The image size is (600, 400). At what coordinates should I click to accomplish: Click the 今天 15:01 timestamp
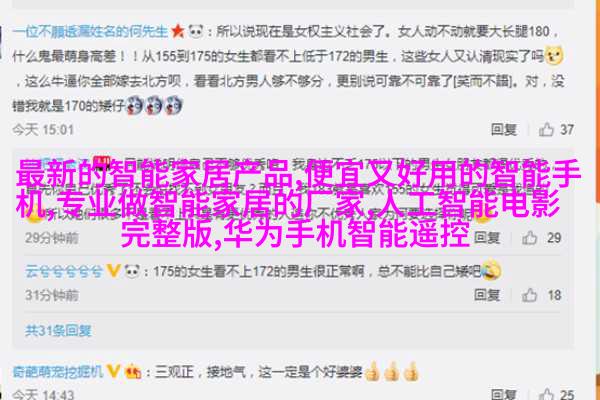[x=43, y=130]
